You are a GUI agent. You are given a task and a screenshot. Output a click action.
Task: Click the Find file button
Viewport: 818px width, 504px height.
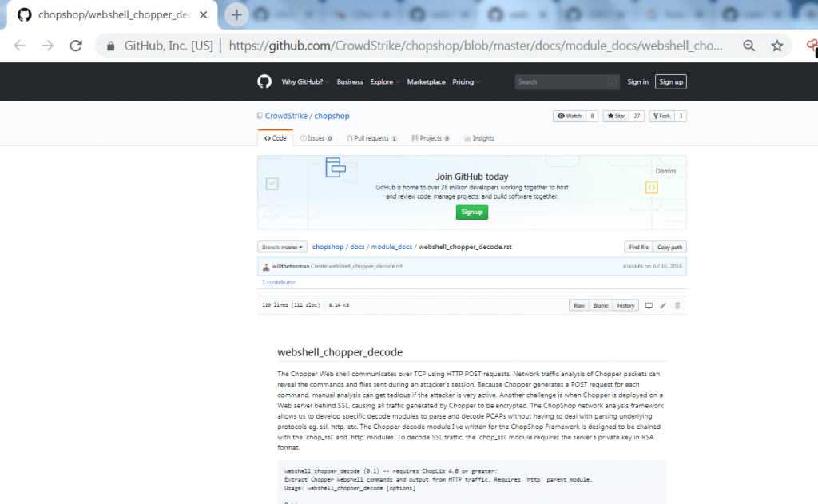point(638,247)
